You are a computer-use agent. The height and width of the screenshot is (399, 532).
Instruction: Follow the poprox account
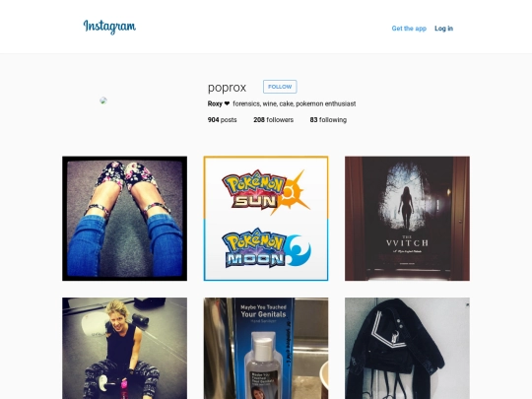(280, 87)
